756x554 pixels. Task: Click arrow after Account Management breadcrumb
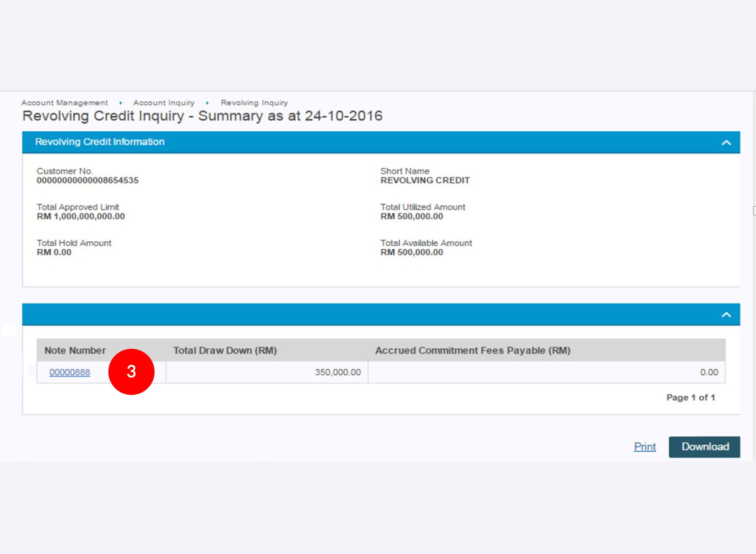click(121, 103)
